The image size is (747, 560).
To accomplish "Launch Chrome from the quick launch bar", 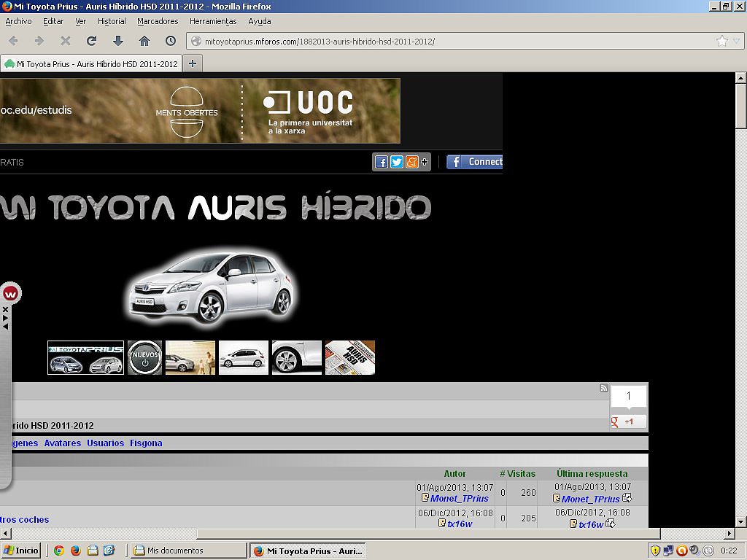I will click(x=59, y=551).
